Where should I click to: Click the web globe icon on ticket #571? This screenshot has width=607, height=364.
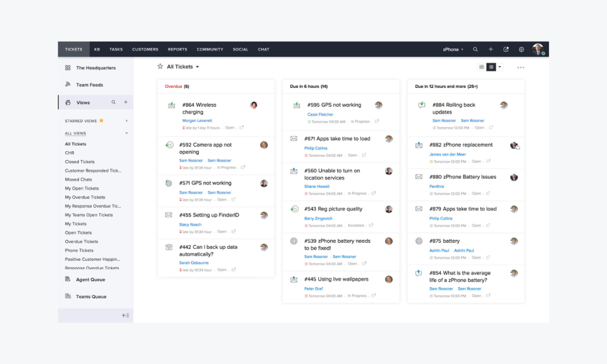[x=168, y=183]
